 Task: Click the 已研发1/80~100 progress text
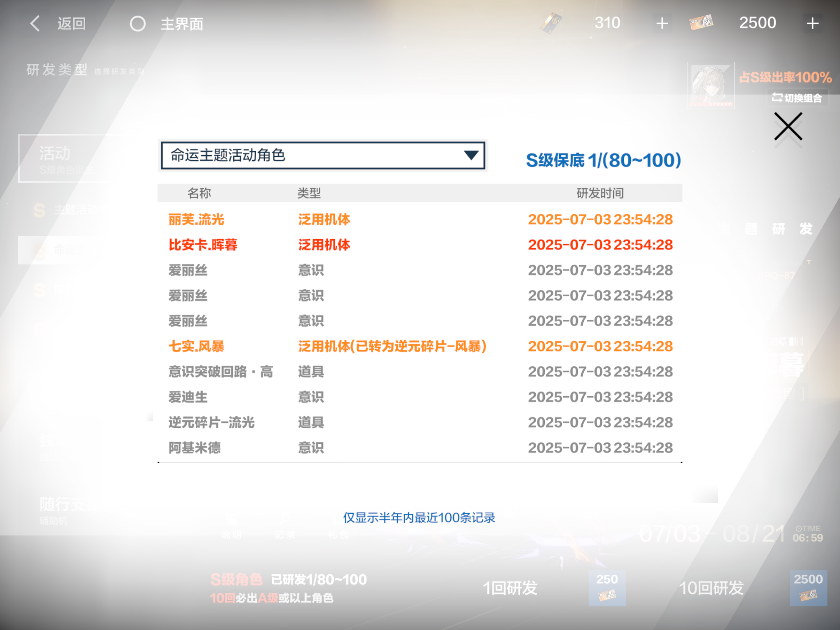(319, 579)
